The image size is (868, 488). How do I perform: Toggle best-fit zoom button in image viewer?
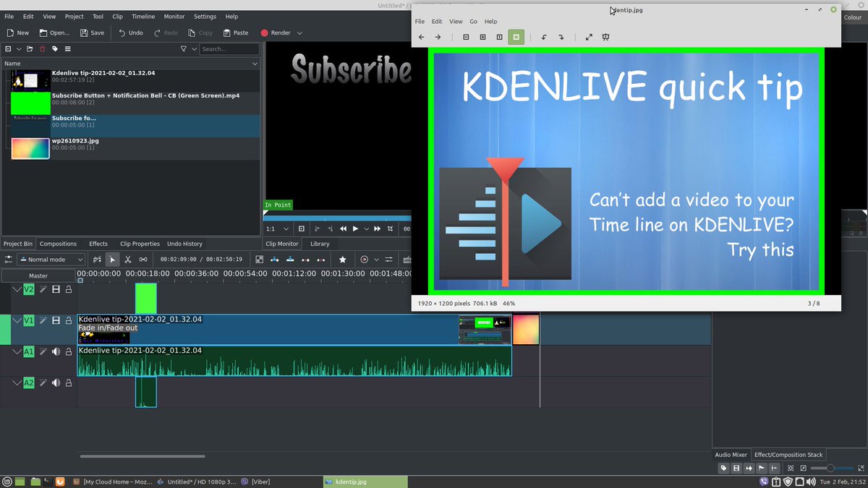[x=516, y=37]
